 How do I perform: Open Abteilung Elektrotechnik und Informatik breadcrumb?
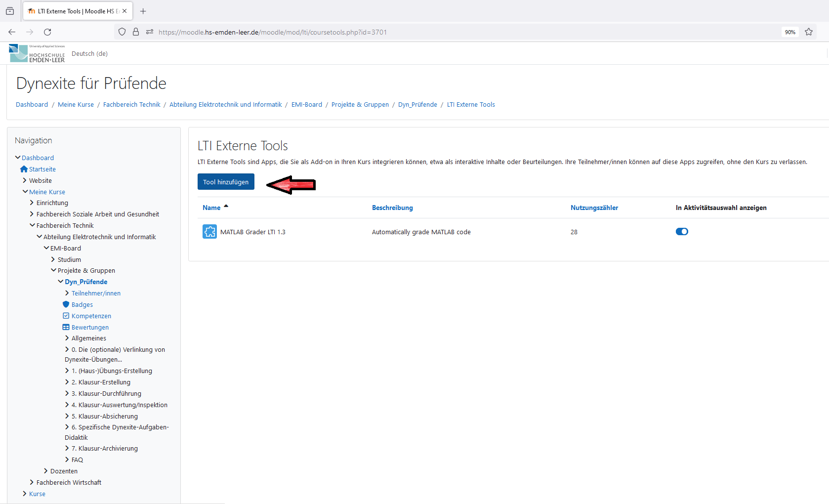pos(226,104)
